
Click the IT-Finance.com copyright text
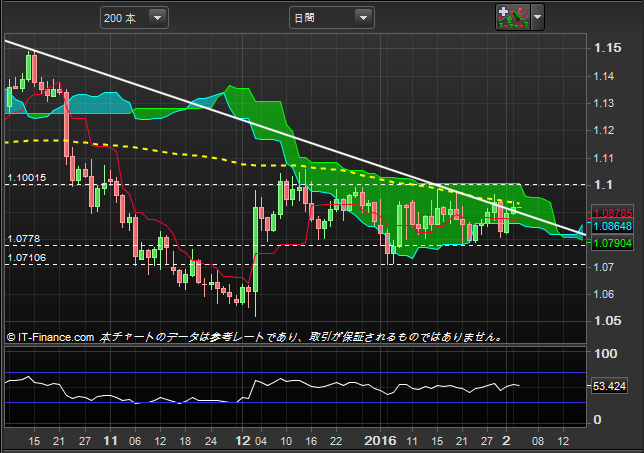(x=51, y=338)
